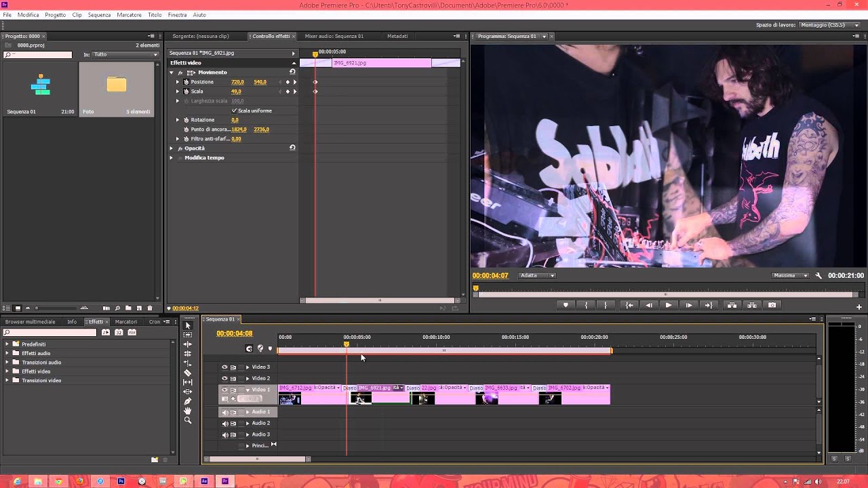The width and height of the screenshot is (868, 488).
Task: Select the Slide tool
Action: [x=188, y=392]
